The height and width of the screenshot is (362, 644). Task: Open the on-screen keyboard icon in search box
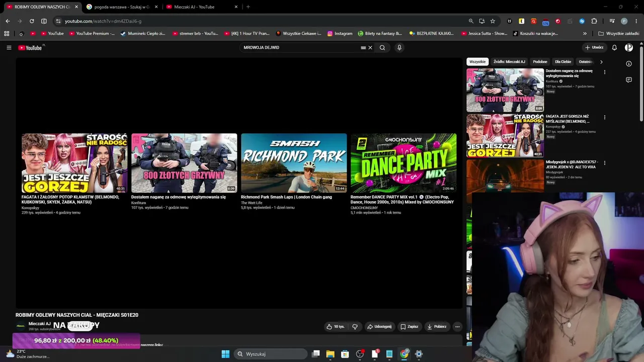tap(363, 48)
